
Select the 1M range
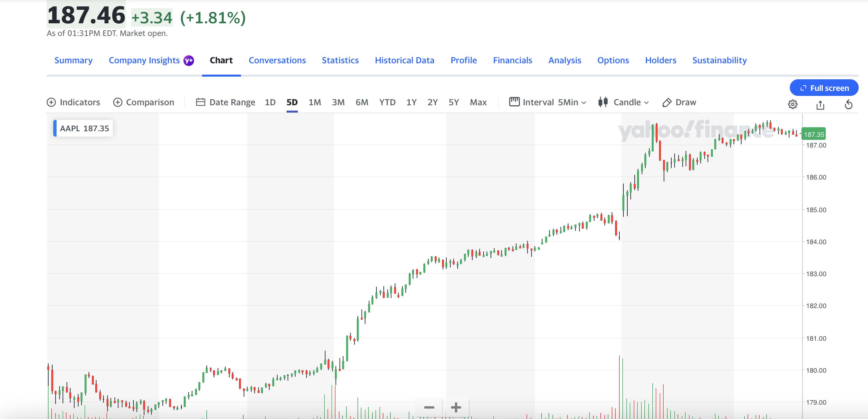pos(315,102)
